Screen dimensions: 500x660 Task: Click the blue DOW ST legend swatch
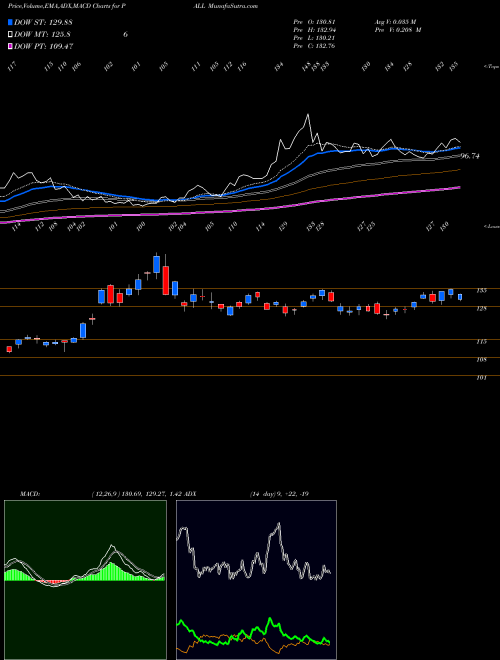coord(10,22)
